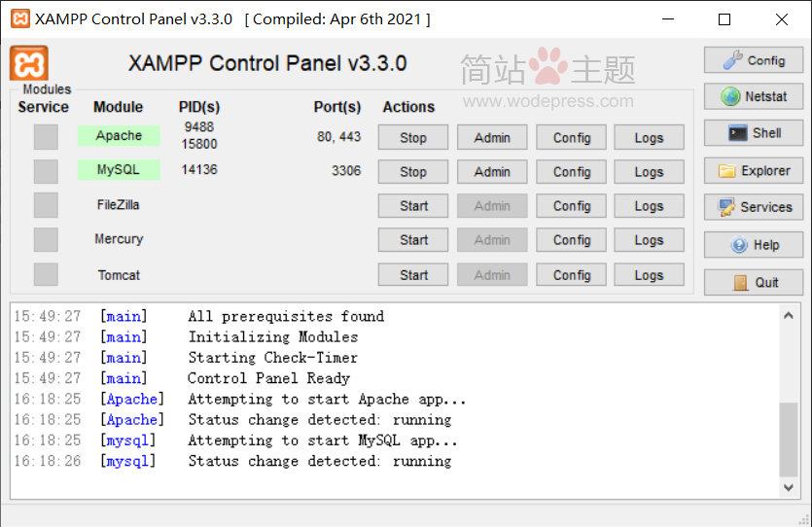Quit XAMPP using the door icon button
This screenshot has width=812, height=527.
pos(754,282)
